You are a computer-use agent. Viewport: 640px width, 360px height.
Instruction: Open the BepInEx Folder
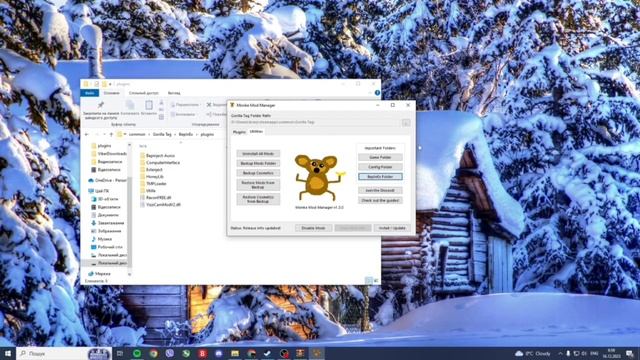380,177
